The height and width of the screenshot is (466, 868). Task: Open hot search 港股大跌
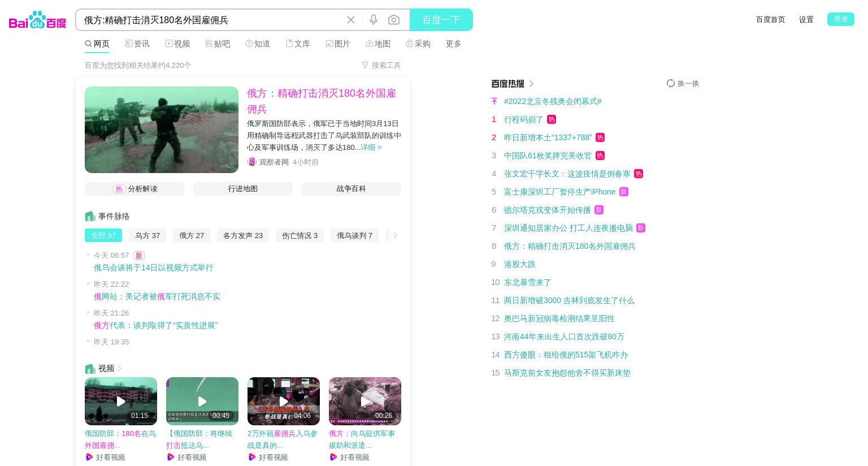pos(520,264)
